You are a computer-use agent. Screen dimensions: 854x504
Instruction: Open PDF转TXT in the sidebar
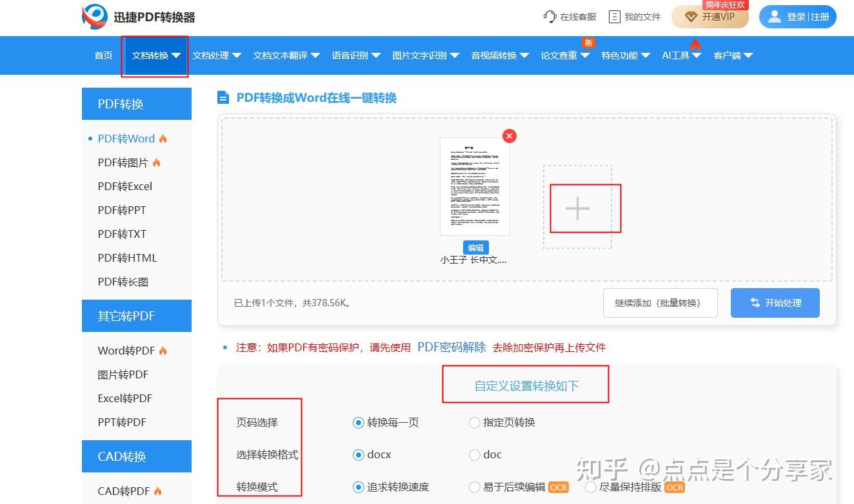pos(122,234)
